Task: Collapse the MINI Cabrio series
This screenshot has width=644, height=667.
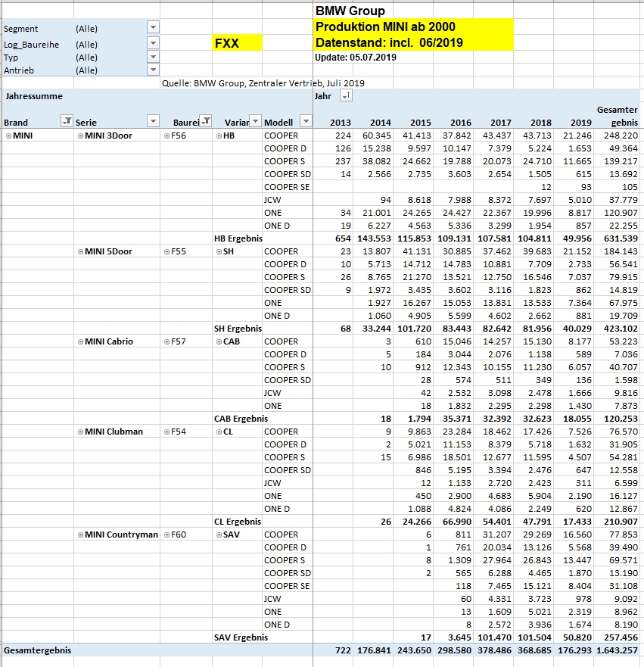Action: click(80, 341)
